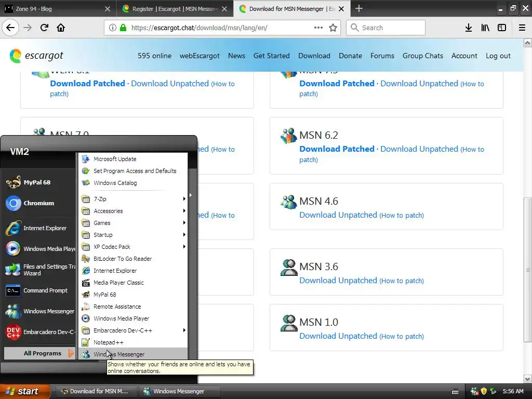Bookmark this page with the star icon
This screenshot has height=399, width=532.
click(x=333, y=28)
